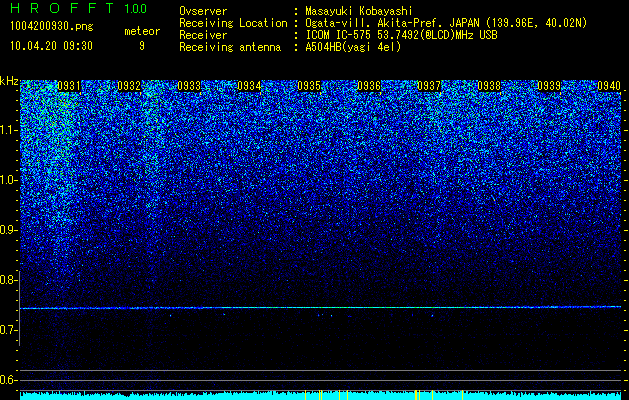Click the 0932 time marker
This screenshot has width=629, height=400.
(x=129, y=86)
